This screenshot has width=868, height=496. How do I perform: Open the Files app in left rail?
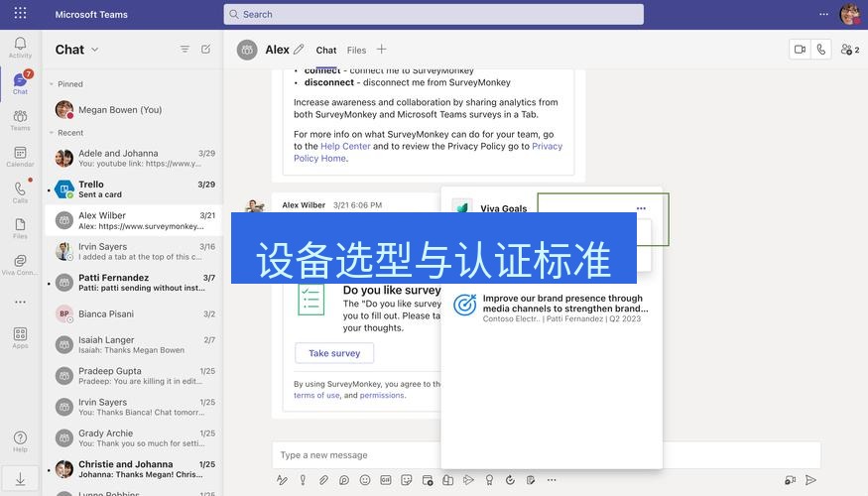coord(20,228)
